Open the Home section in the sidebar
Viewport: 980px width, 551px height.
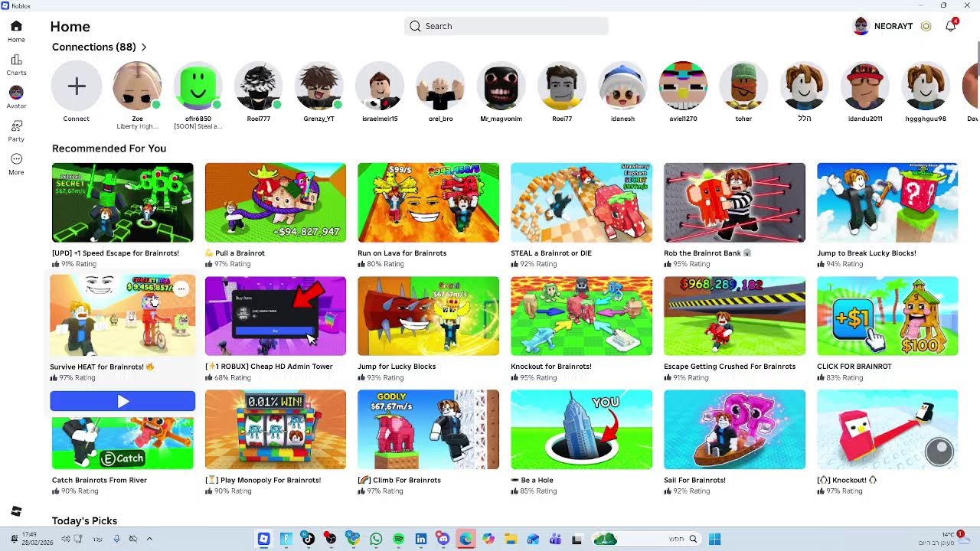[16, 31]
